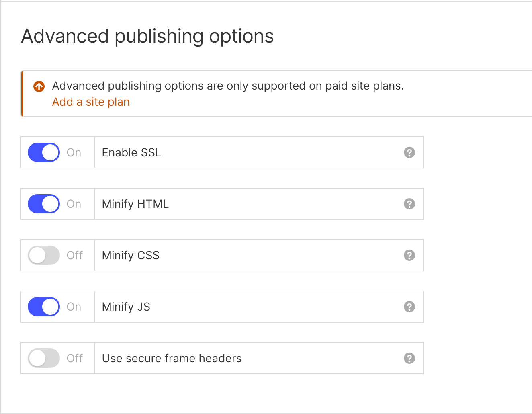Click 'Use secure frame headers' label
The height and width of the screenshot is (414, 532).
[x=172, y=359]
